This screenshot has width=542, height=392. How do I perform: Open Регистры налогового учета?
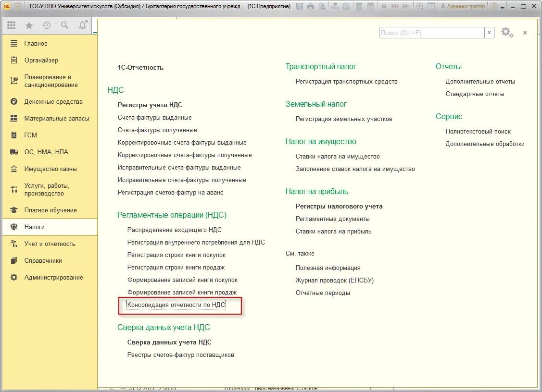pyautogui.click(x=339, y=206)
